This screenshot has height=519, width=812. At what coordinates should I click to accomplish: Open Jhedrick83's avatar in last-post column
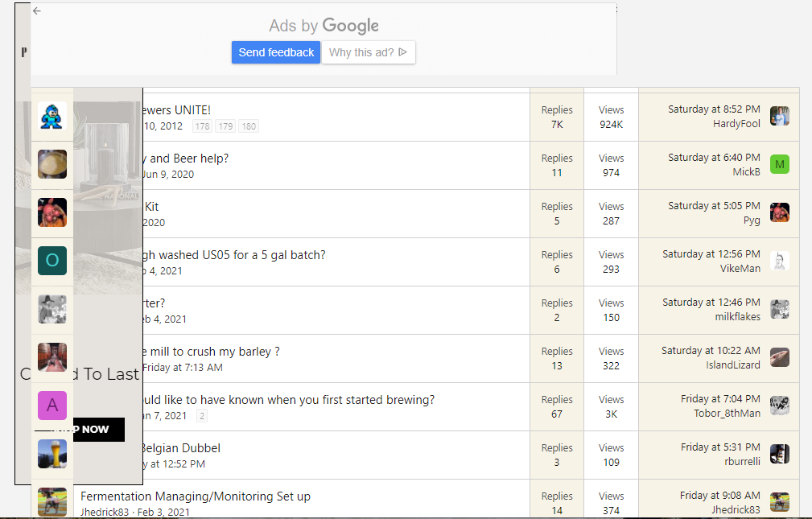[x=779, y=502]
